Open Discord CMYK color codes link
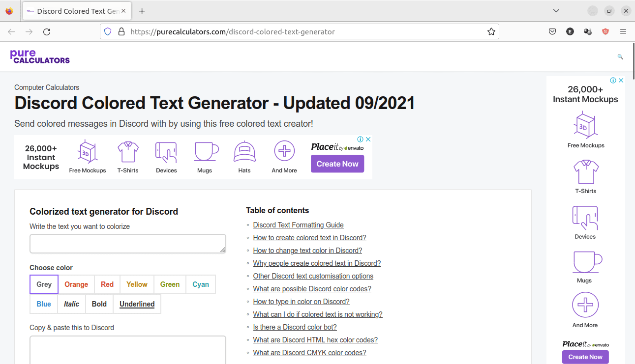 point(310,353)
